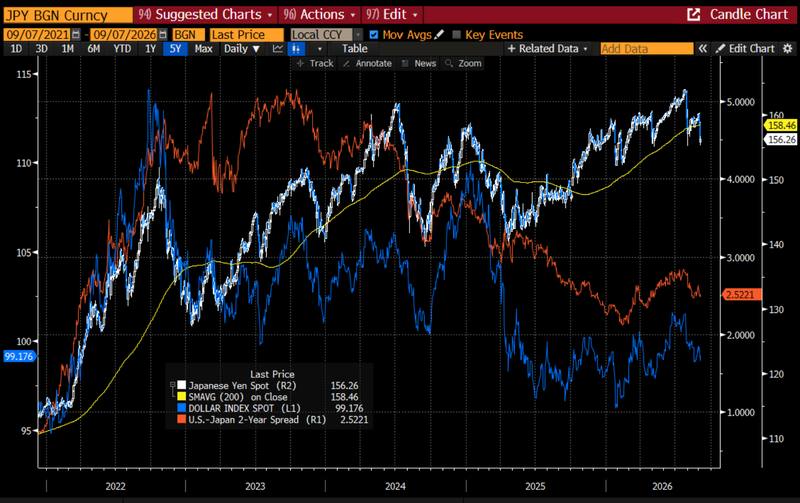Image resolution: width=800 pixels, height=503 pixels.
Task: Switch to Table view
Action: [x=355, y=49]
